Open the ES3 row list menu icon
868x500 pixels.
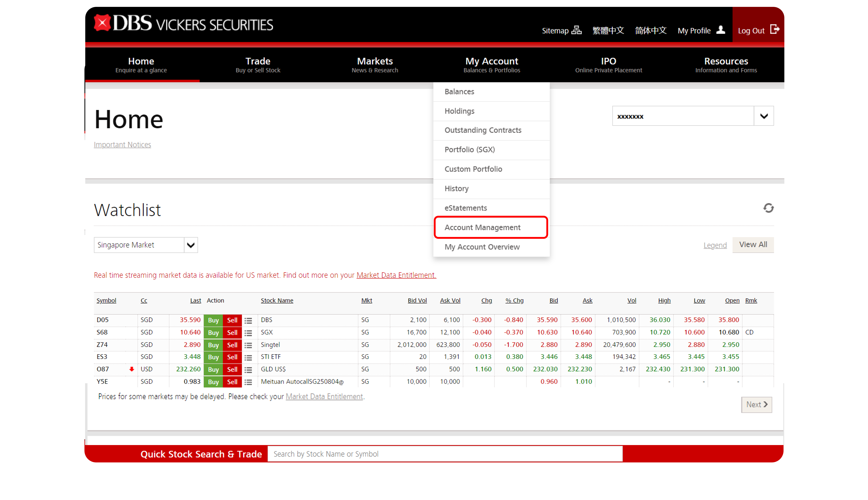(x=248, y=358)
